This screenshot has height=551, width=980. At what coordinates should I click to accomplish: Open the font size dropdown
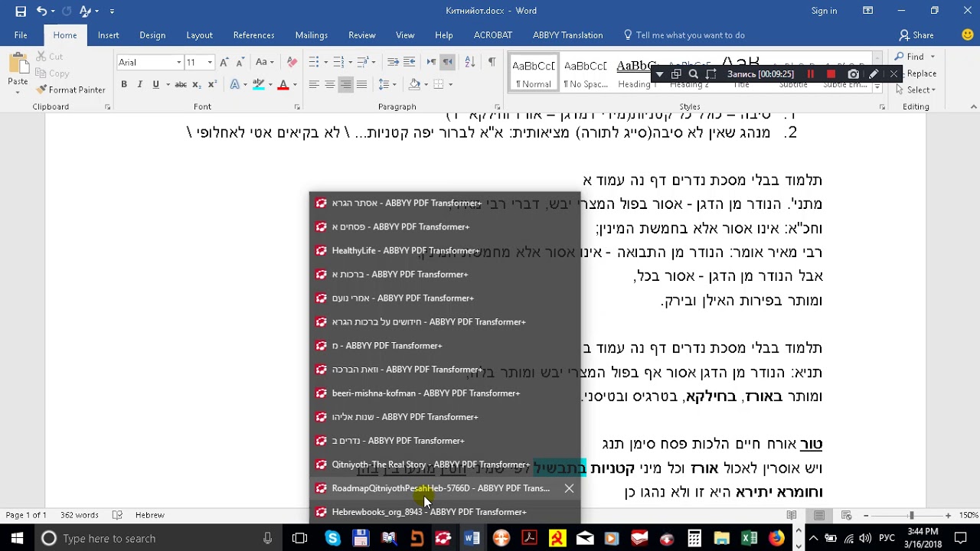click(x=210, y=62)
